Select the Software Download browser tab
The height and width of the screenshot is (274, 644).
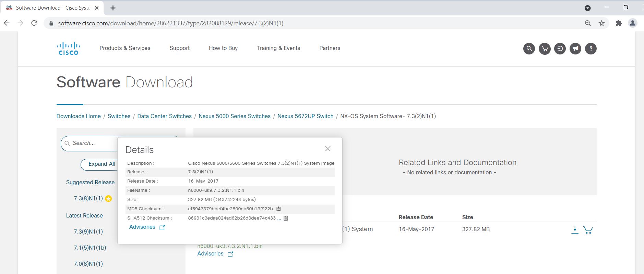click(x=52, y=8)
